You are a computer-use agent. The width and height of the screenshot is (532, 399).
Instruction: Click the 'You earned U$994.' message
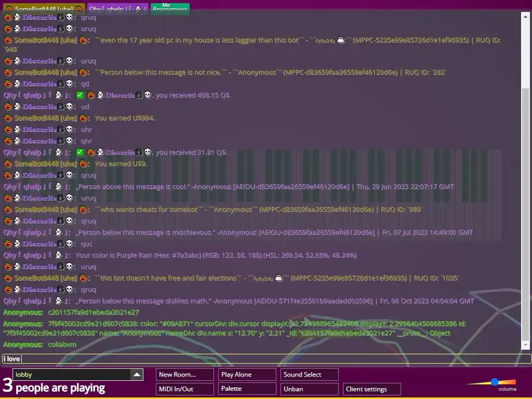pyautogui.click(x=125, y=118)
